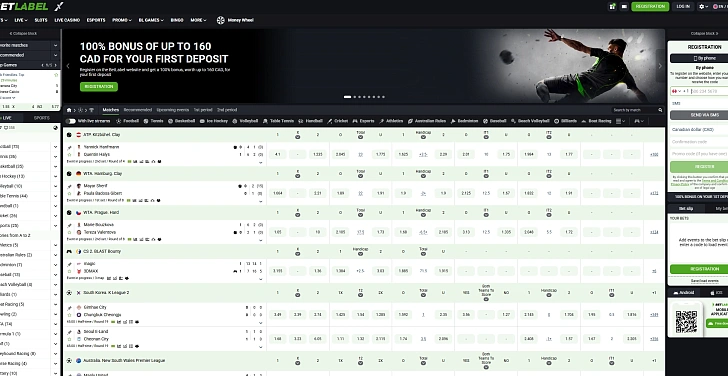Click Collapse block above the registration panel
Image resolution: width=728 pixels, height=376 pixels.
[x=704, y=33]
